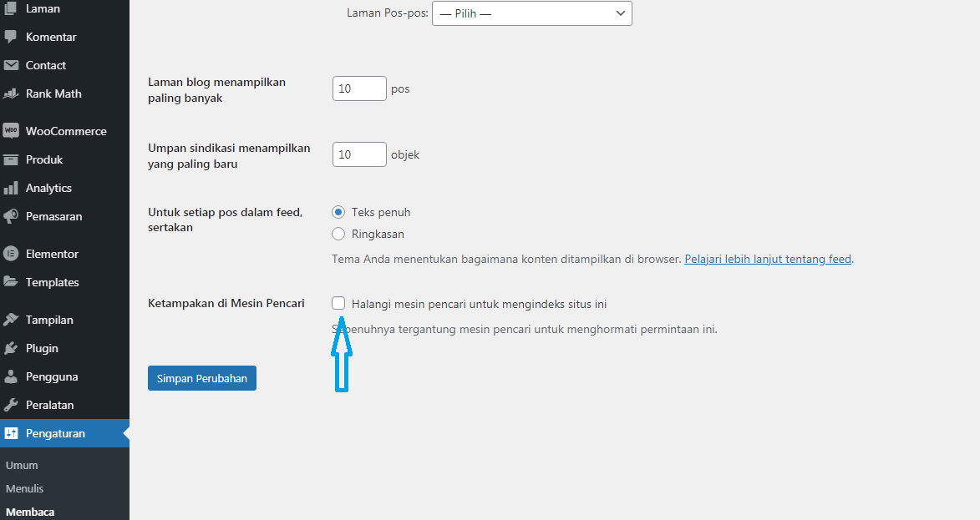Screen dimensions: 980x520
Task: Click the Contact envelope icon
Action: point(11,65)
